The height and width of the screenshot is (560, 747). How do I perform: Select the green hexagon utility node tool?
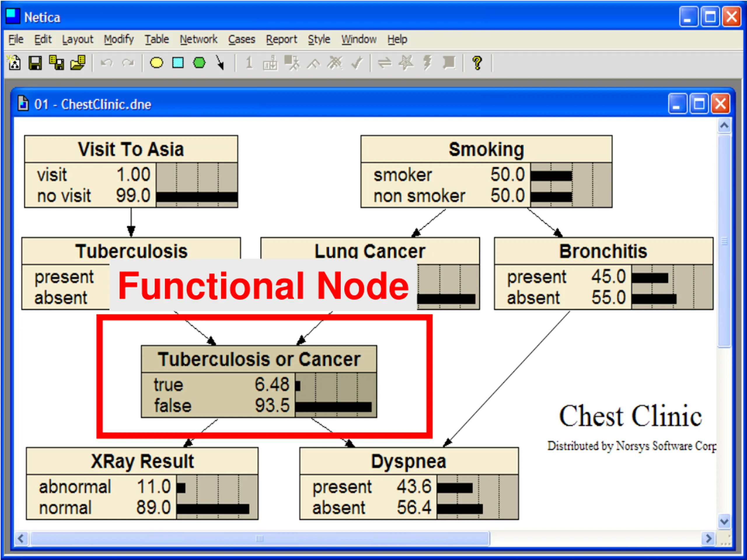[199, 63]
